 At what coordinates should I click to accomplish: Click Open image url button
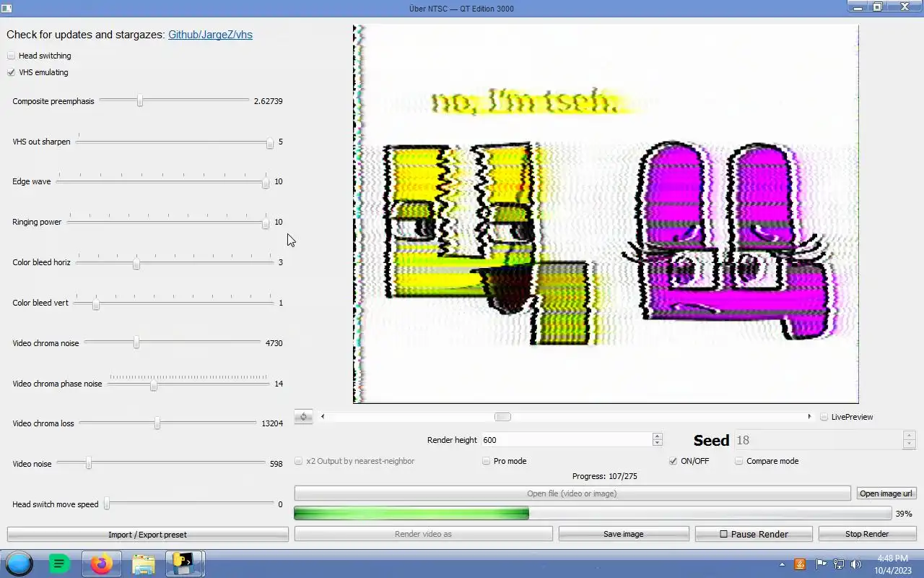[886, 493]
